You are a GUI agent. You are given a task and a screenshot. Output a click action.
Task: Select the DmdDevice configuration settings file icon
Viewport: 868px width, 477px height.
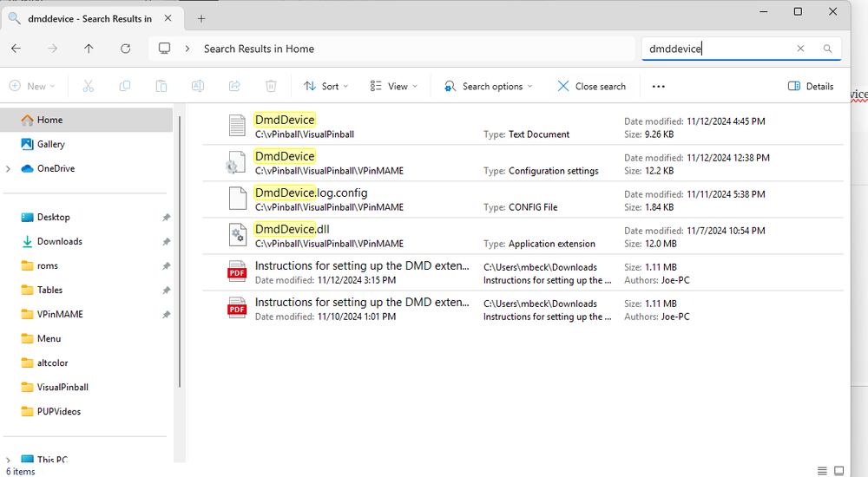236,162
